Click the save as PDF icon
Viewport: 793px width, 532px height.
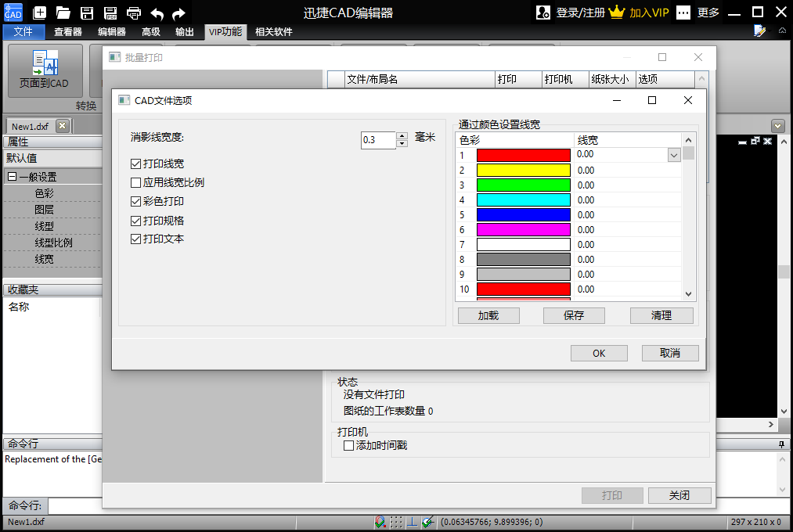(110, 13)
